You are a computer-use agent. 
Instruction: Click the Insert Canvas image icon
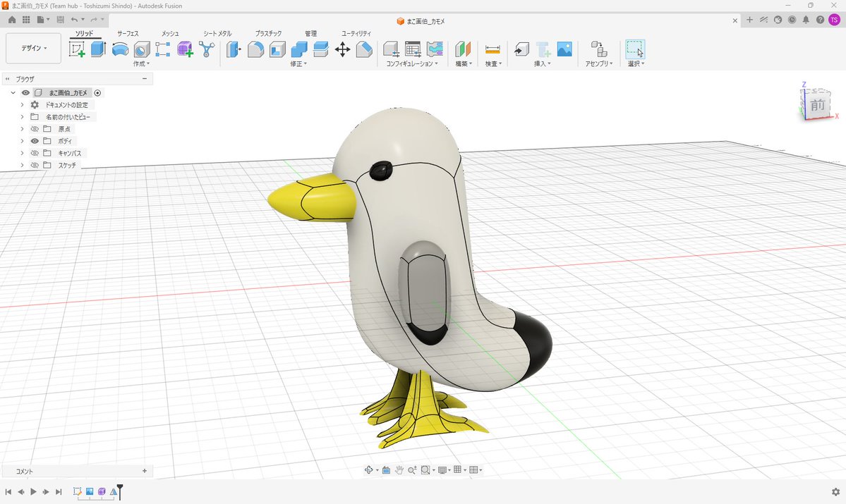(x=564, y=49)
